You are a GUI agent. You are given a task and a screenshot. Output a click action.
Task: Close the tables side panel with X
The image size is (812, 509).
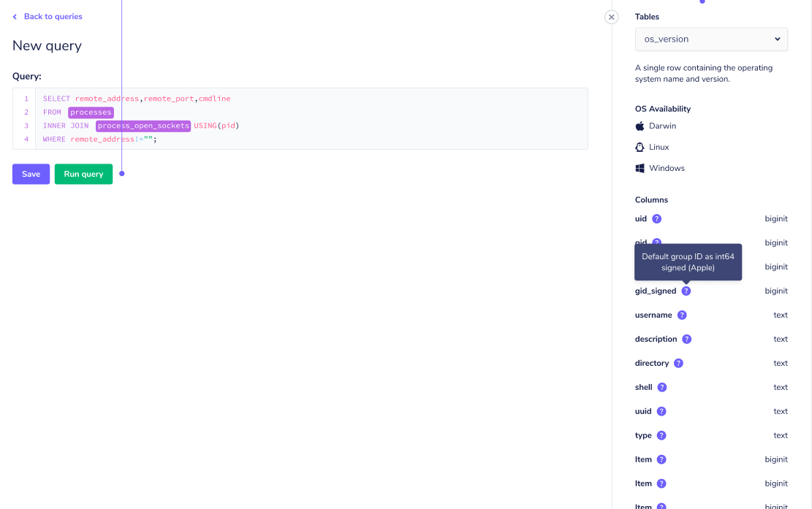click(611, 17)
